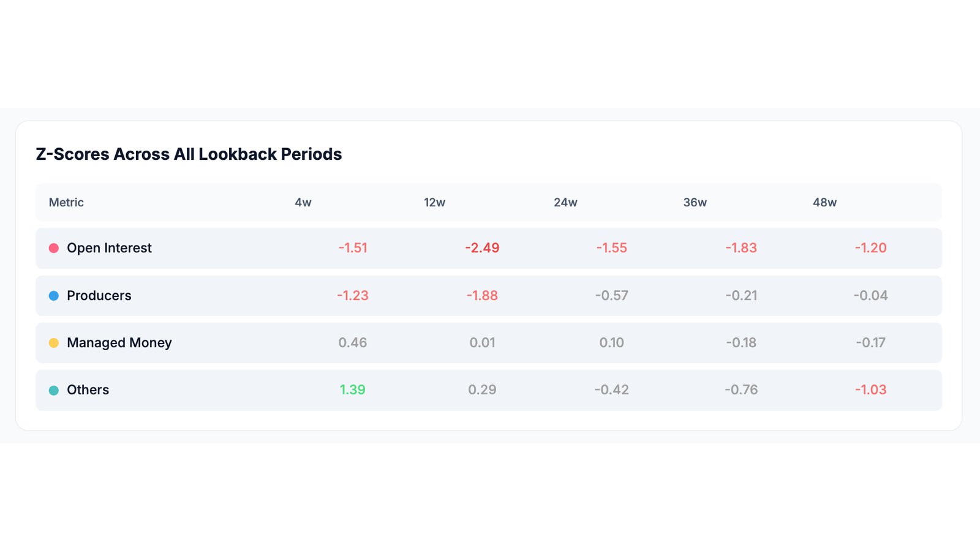Click Others 48w value -1.03
The height and width of the screenshot is (551, 980).
[870, 390]
